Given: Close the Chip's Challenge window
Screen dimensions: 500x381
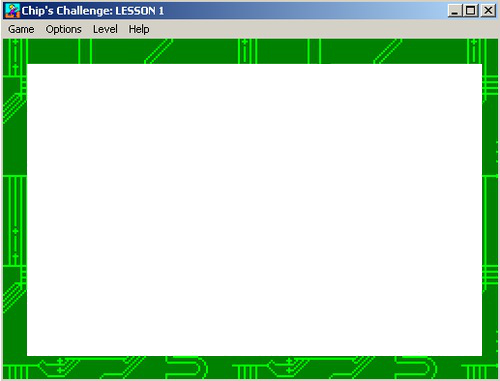Looking at the screenshot, I should [x=488, y=11].
